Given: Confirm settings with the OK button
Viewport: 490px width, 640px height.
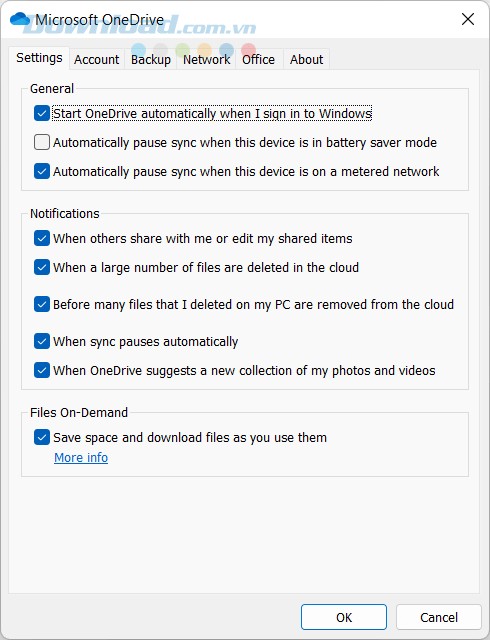Looking at the screenshot, I should coord(344,617).
